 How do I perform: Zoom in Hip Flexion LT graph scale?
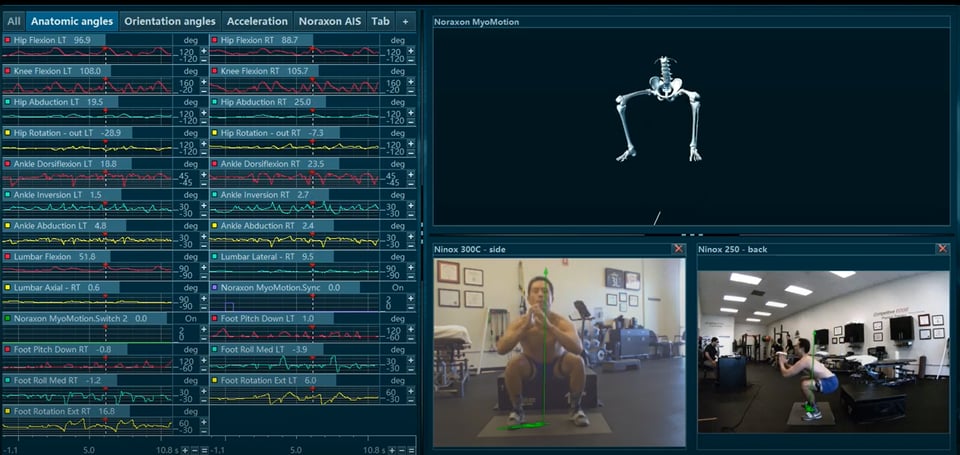click(x=203, y=51)
